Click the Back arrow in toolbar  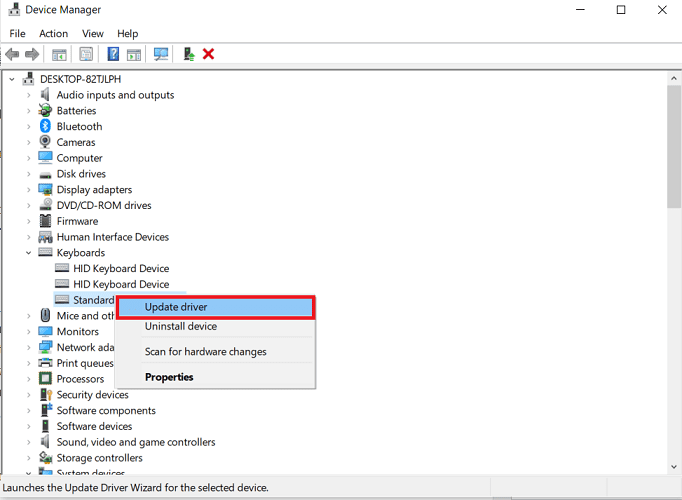pyautogui.click(x=12, y=54)
